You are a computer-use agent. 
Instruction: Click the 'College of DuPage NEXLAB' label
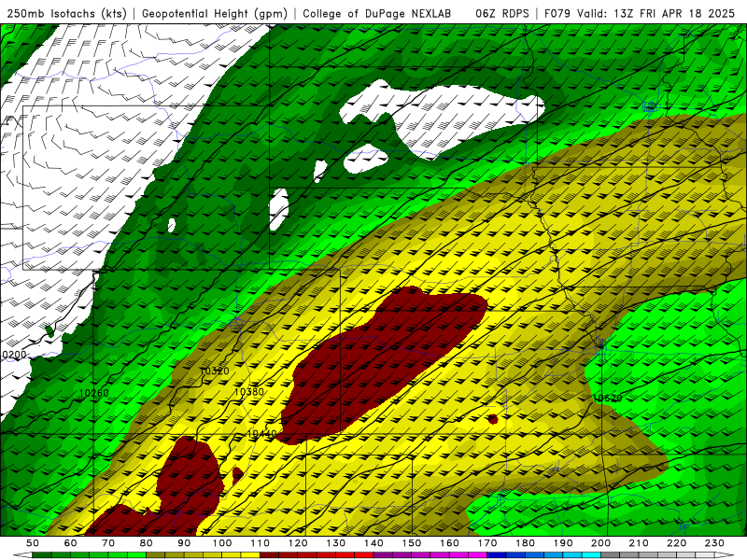[377, 14]
